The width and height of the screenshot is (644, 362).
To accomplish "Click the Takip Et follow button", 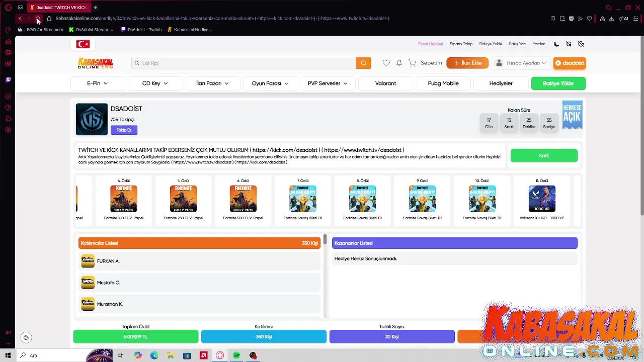I will coord(124,130).
